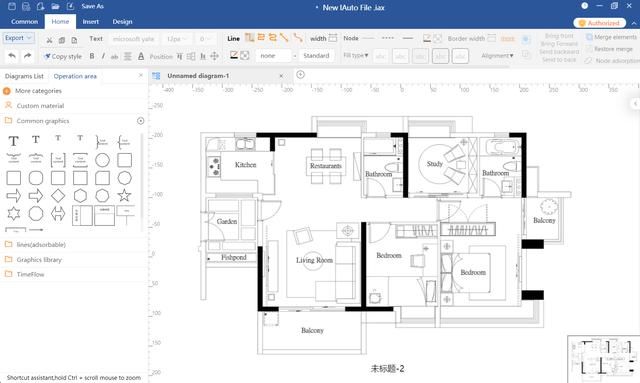
Task: Click the Copy style button
Action: [x=63, y=56]
